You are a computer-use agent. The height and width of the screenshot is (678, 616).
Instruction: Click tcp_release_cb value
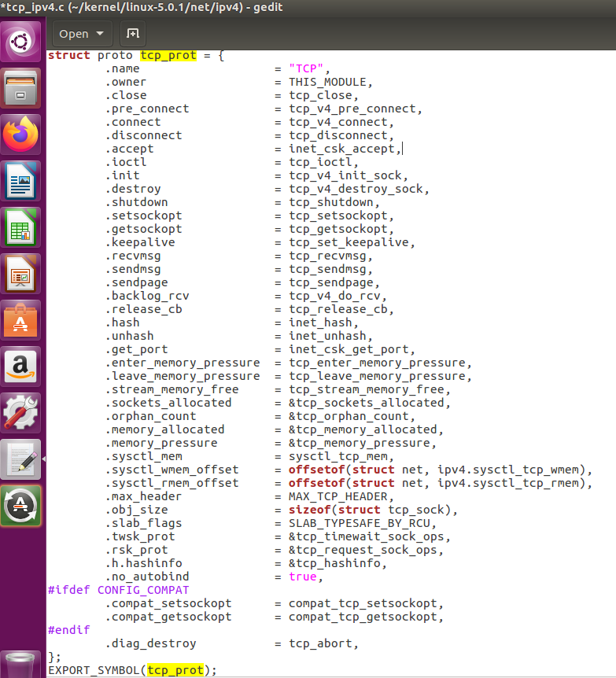coord(338,310)
